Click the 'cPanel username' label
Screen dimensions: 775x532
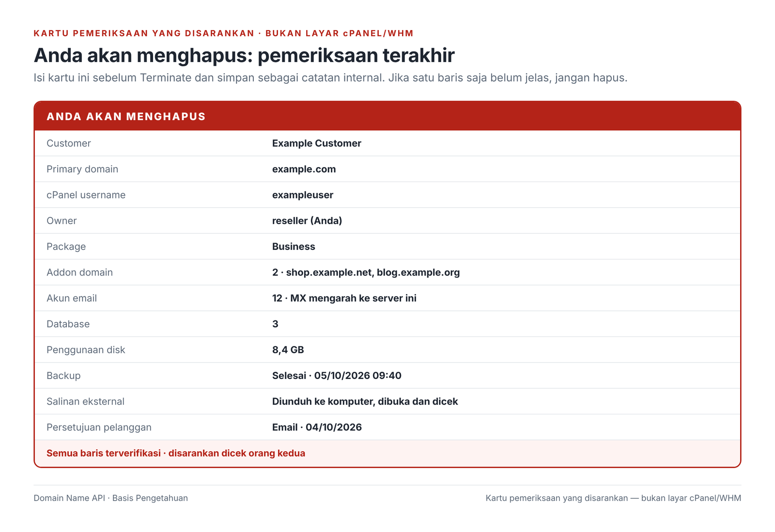point(86,195)
